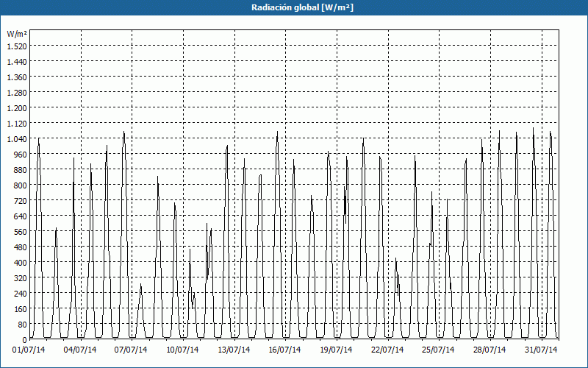588x368 pixels.
Task: Click the 13/07/14 date label
Action: click(234, 350)
